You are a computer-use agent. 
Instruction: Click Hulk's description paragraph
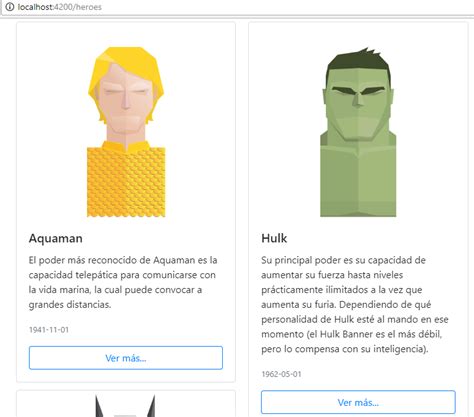click(x=355, y=304)
